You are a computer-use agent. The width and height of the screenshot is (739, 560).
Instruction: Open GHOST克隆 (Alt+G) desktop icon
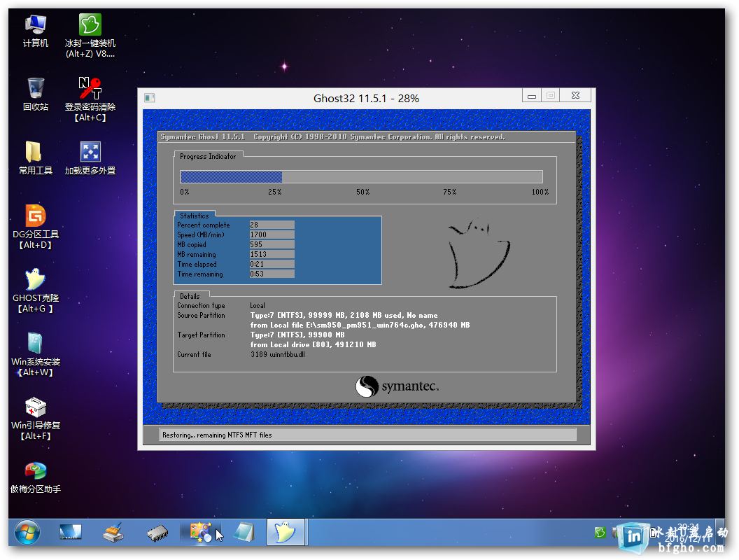pyautogui.click(x=36, y=290)
